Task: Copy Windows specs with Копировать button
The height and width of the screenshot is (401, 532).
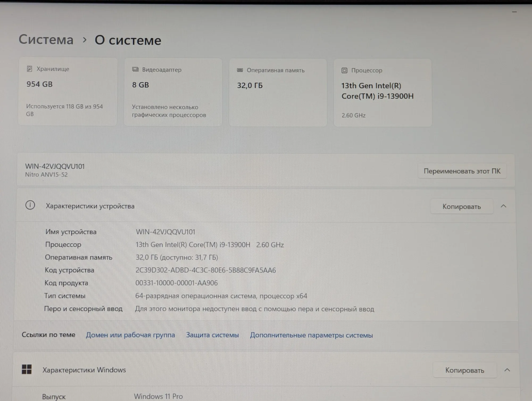Action: (465, 370)
